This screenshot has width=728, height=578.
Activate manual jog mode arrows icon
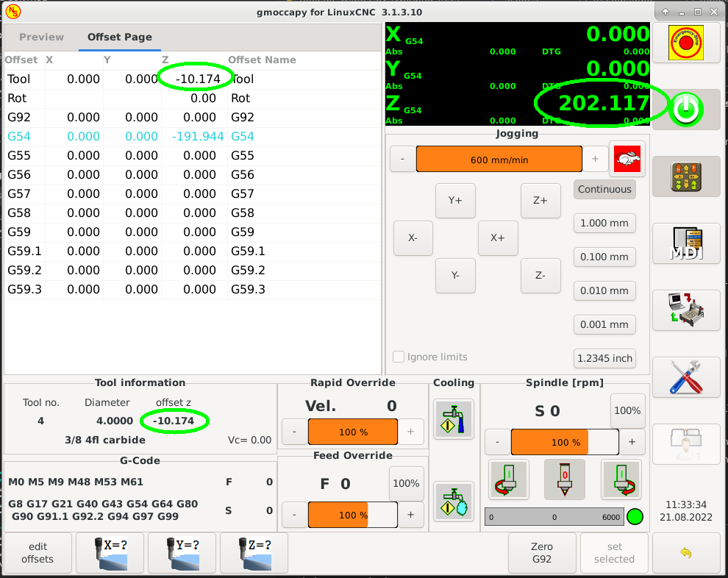click(x=685, y=176)
